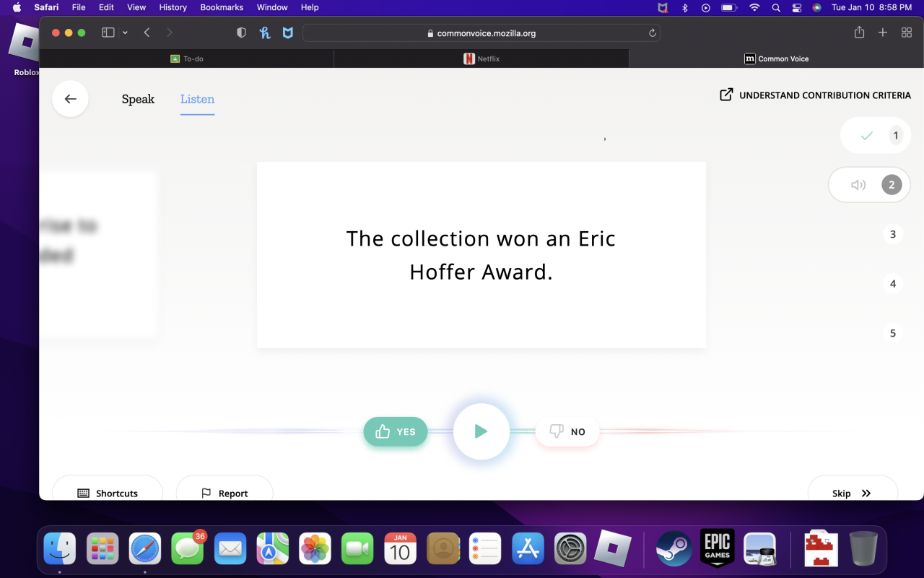
Task: Open Mail from the dock
Action: [230, 548]
